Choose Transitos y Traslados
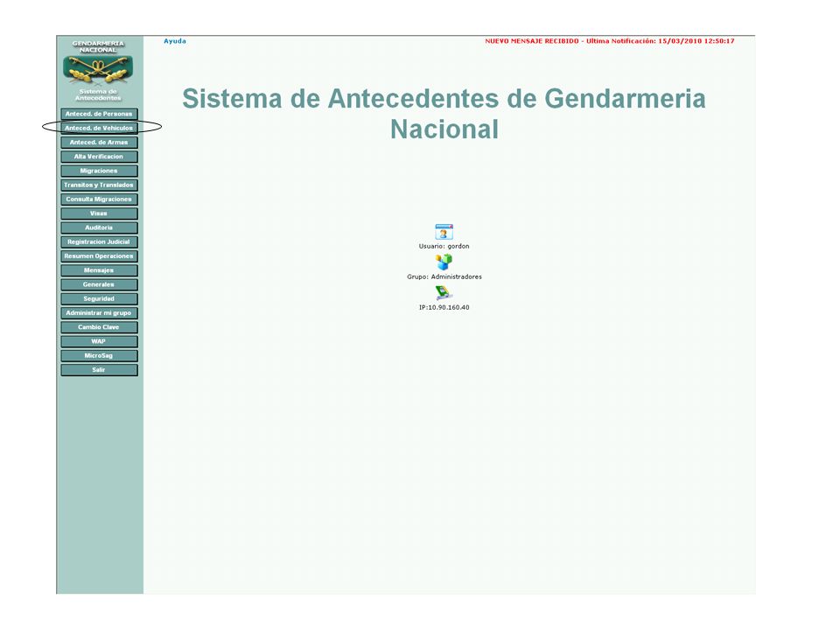The image size is (840, 630). click(x=99, y=185)
